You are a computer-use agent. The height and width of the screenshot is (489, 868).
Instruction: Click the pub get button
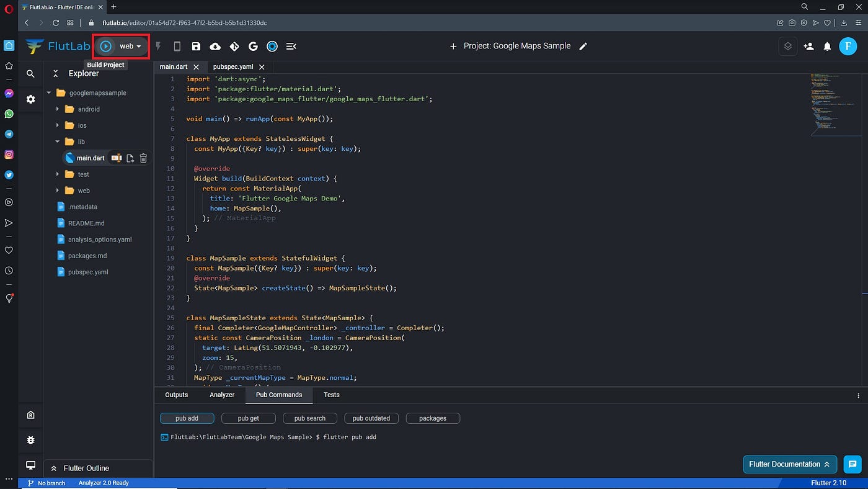(x=249, y=418)
